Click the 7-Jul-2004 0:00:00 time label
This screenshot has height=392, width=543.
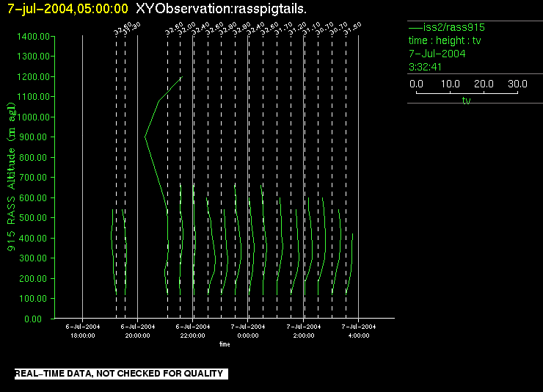[x=248, y=331]
